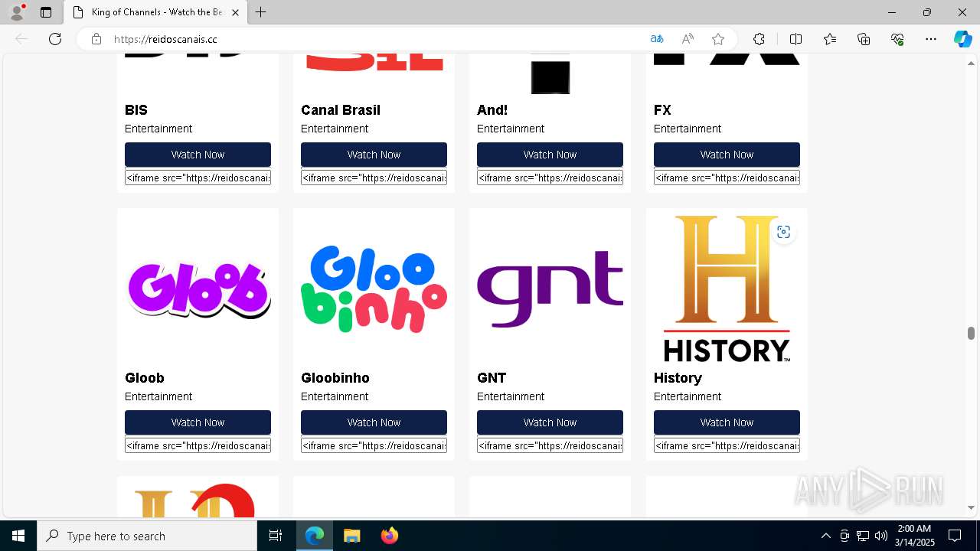The width and height of the screenshot is (980, 551).
Task: Select the Canal Brasil iframe code field
Action: (374, 178)
